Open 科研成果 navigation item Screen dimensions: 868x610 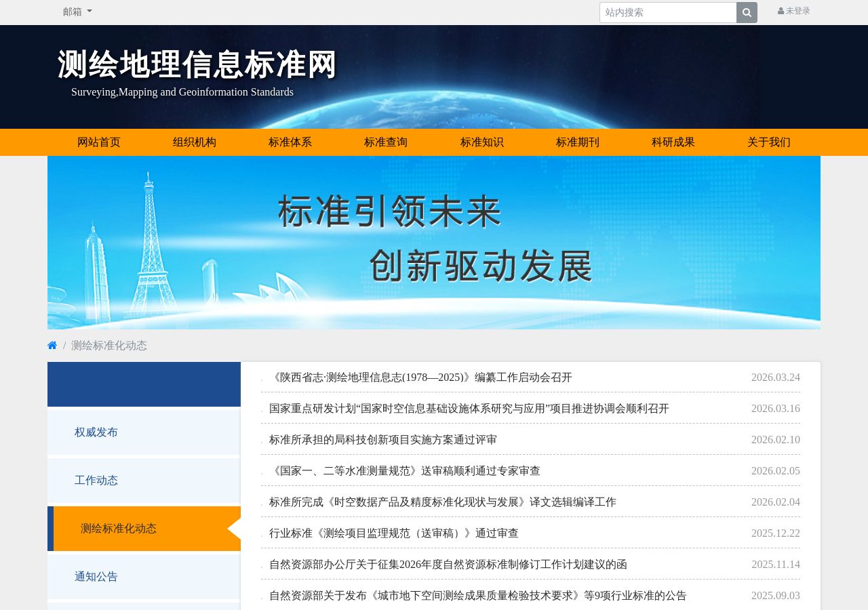[673, 142]
